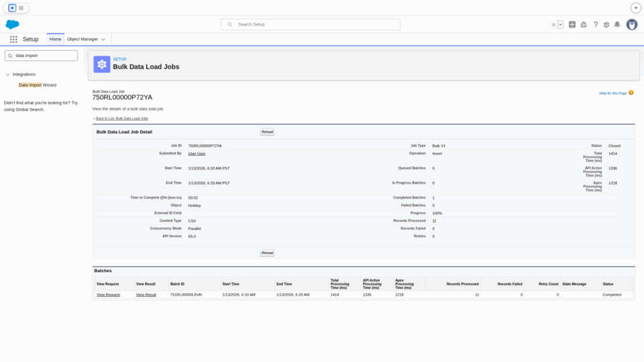Open the user profile avatar
644x362 pixels.
(632, 24)
